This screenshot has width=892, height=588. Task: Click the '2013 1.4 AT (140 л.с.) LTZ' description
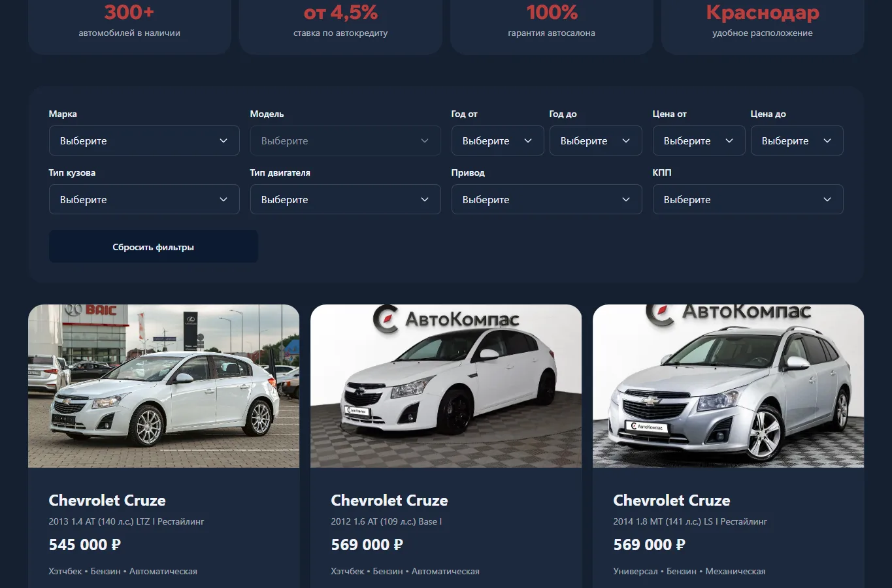pyautogui.click(x=126, y=521)
